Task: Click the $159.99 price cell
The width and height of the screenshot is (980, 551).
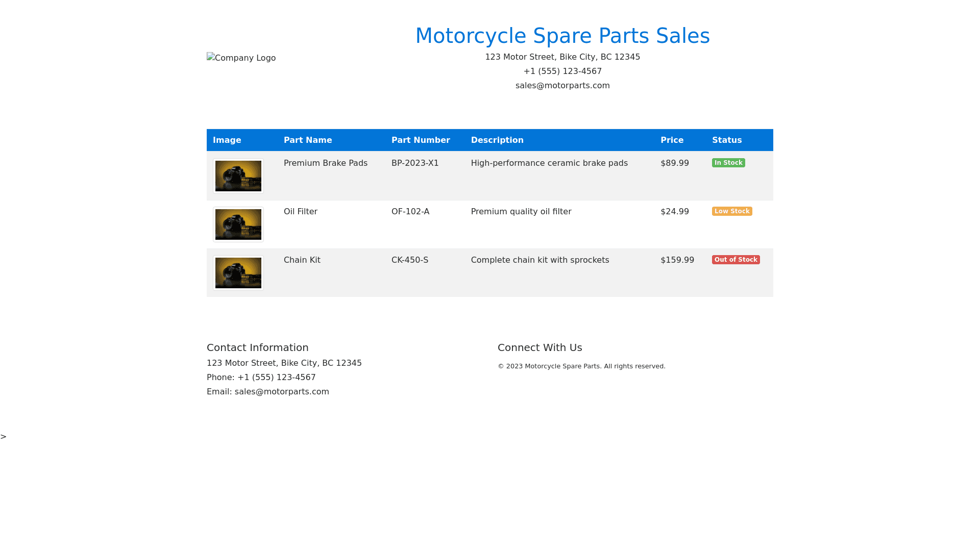Action: tap(677, 260)
